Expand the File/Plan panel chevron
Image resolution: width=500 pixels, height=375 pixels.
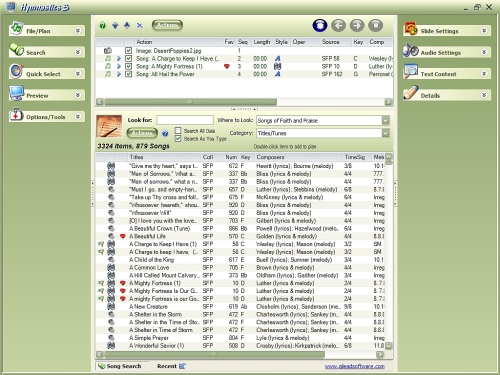78,31
